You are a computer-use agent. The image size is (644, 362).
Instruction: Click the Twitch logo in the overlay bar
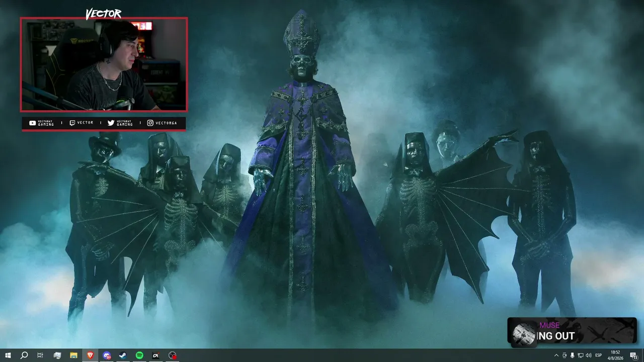(x=72, y=123)
